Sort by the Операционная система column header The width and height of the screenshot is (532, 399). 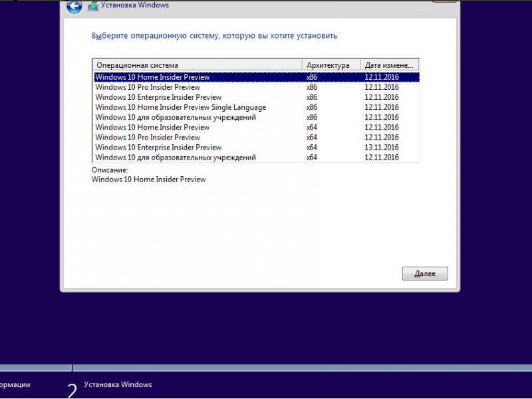tap(198, 65)
